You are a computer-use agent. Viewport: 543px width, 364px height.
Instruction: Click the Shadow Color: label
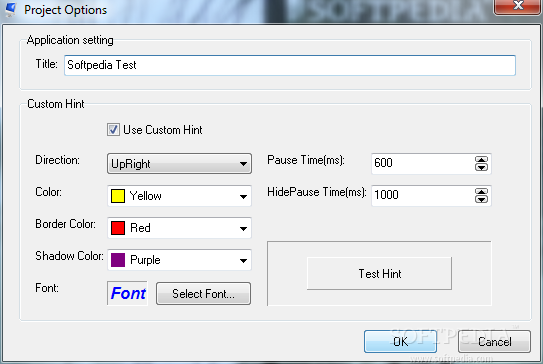tap(69, 256)
